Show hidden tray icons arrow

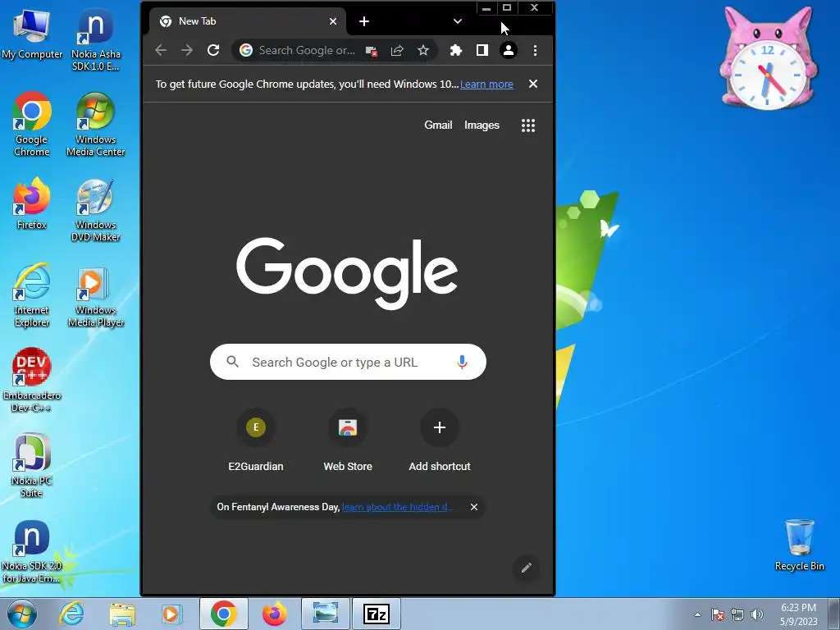point(697,614)
